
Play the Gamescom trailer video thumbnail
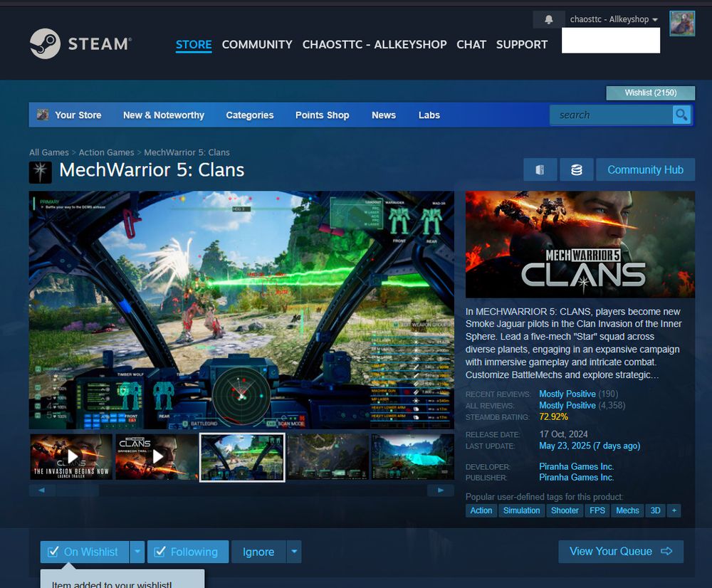click(157, 456)
